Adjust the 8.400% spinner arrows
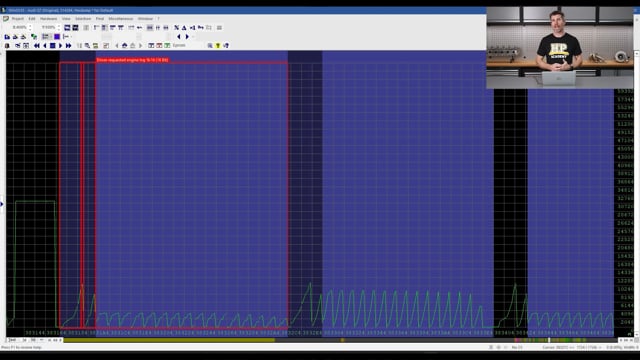 coord(30,27)
